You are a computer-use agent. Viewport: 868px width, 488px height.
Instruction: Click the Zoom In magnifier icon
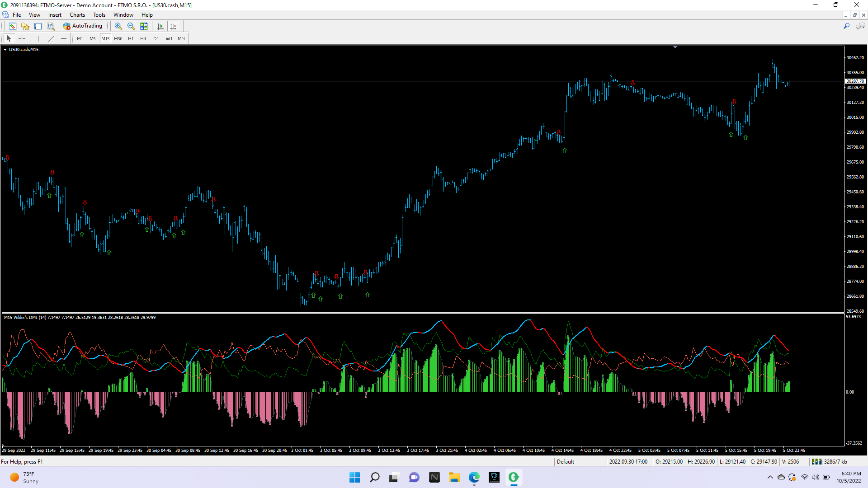(118, 26)
